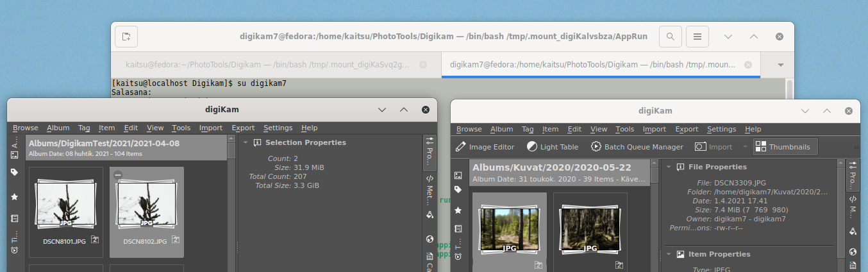The width and height of the screenshot is (868, 272).
Task: Open Image Editor from the toolbar
Action: click(x=485, y=147)
